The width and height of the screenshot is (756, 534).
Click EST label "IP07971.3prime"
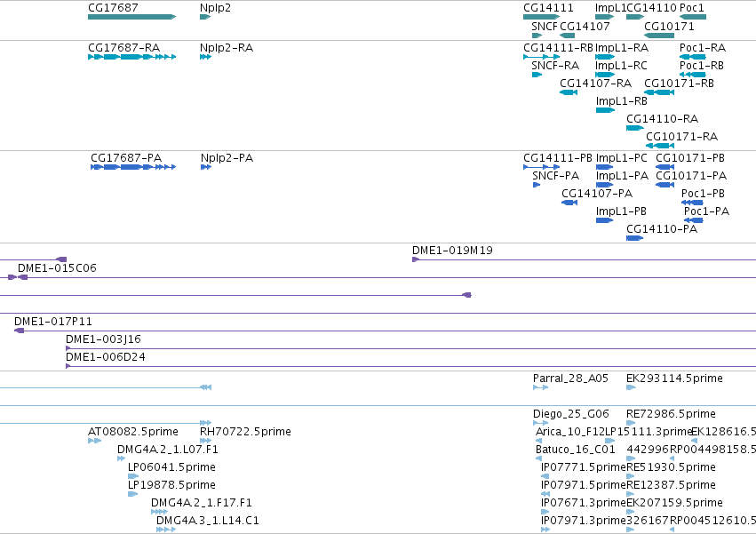pos(584,521)
